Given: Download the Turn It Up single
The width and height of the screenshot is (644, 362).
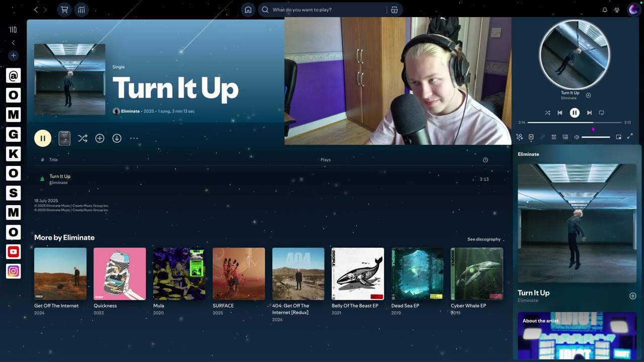Looking at the screenshot, I should [117, 138].
